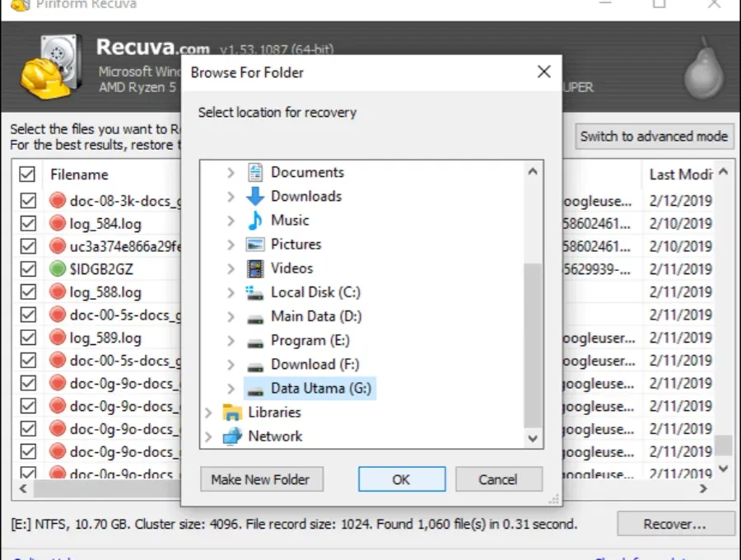Select the Documents folder
The image size is (741, 560).
click(x=307, y=172)
